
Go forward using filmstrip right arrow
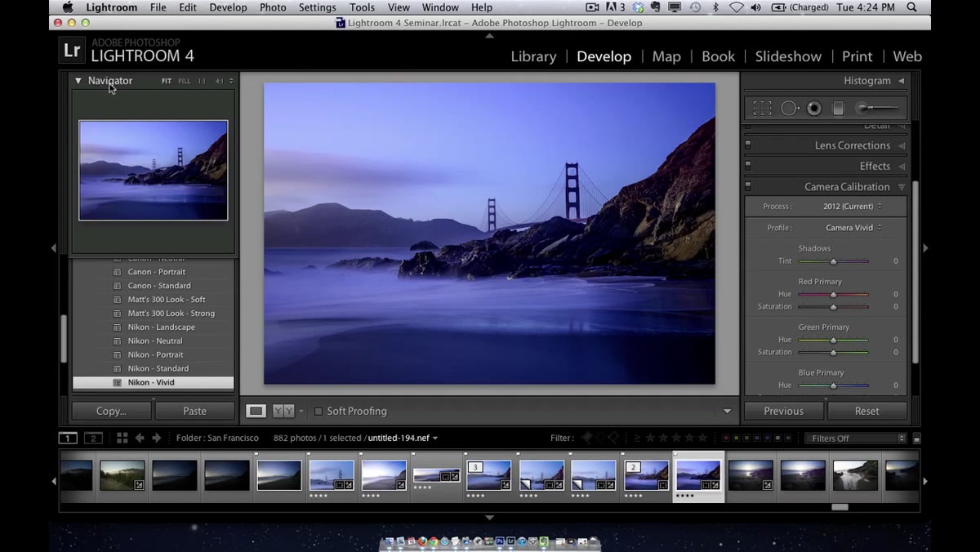157,438
